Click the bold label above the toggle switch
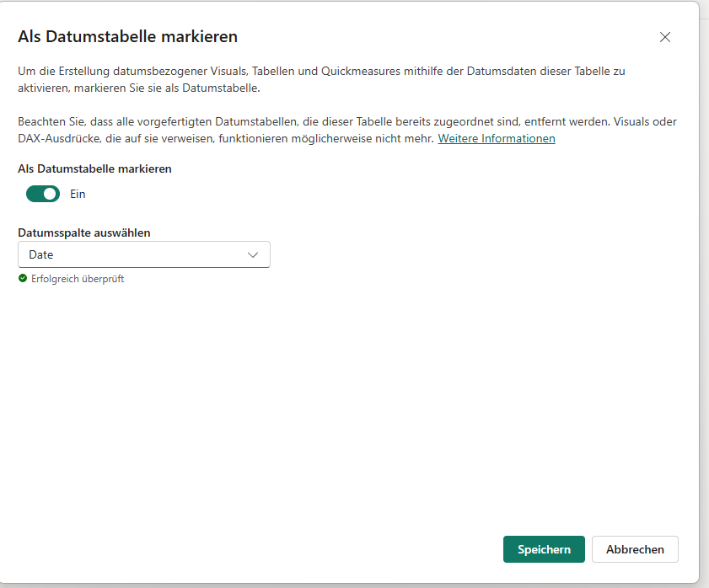Viewport: 709px width, 588px height. click(x=94, y=168)
